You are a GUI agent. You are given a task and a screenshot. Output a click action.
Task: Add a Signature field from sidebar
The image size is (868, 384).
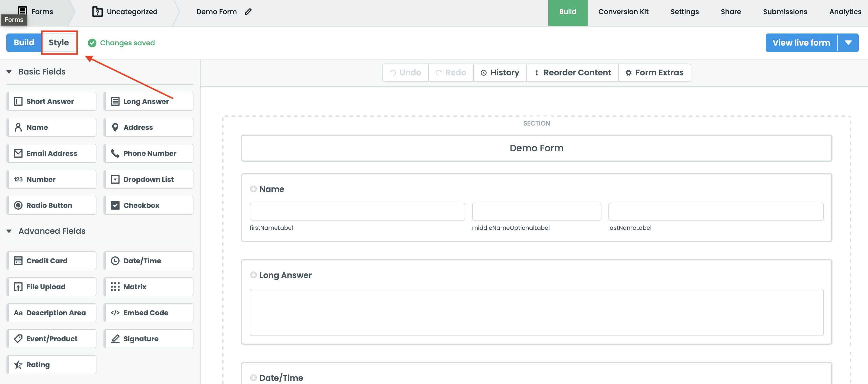coord(148,338)
